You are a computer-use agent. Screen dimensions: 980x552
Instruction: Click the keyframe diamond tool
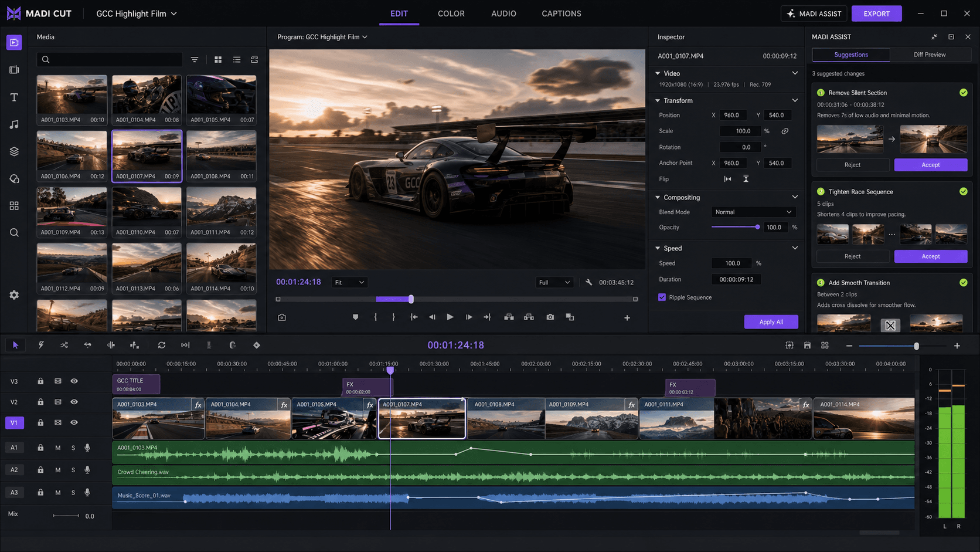256,346
